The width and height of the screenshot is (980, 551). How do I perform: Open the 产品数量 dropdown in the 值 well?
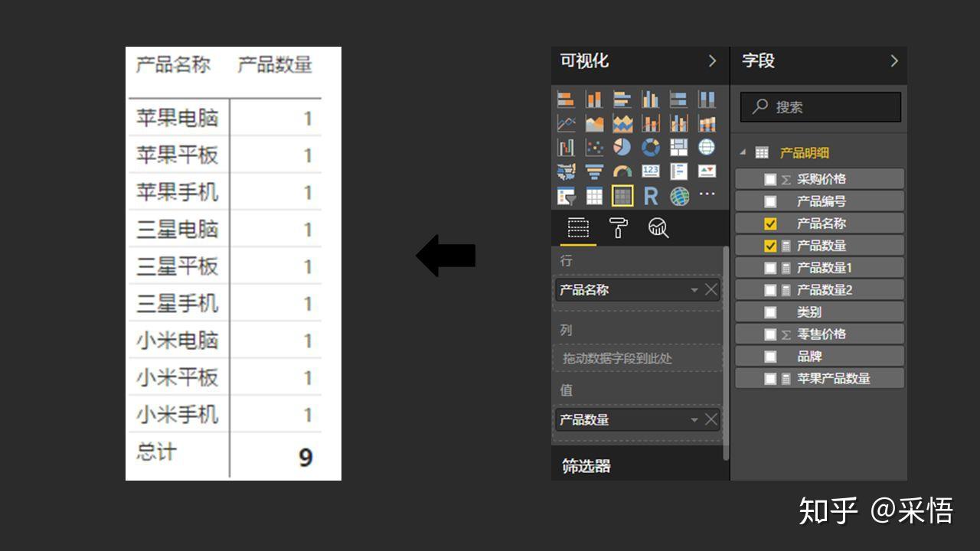(695, 419)
